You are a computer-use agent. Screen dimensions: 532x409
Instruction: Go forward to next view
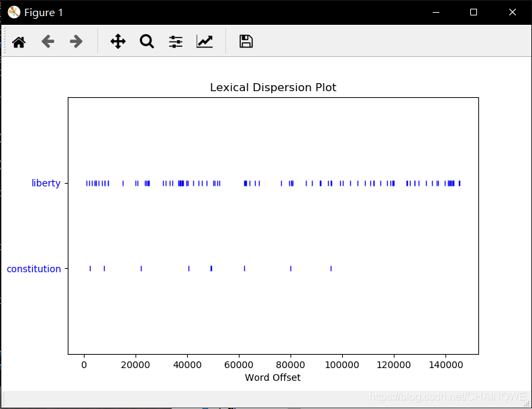(x=76, y=42)
